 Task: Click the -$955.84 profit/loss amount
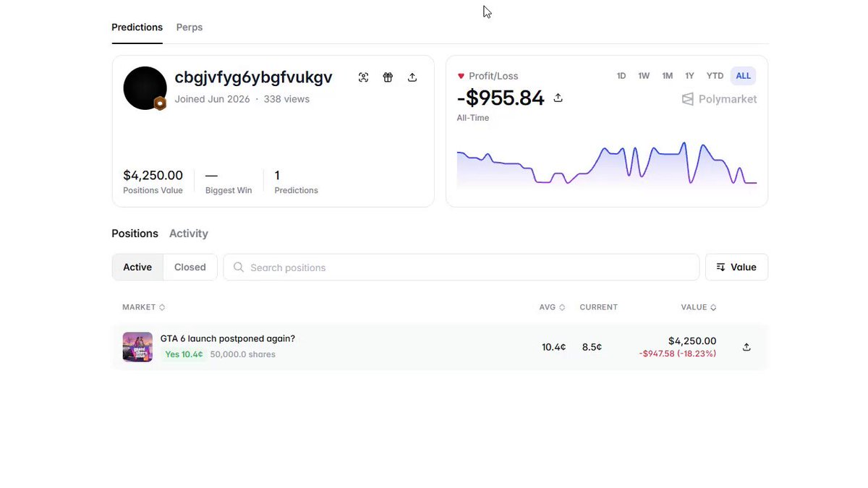pyautogui.click(x=501, y=98)
